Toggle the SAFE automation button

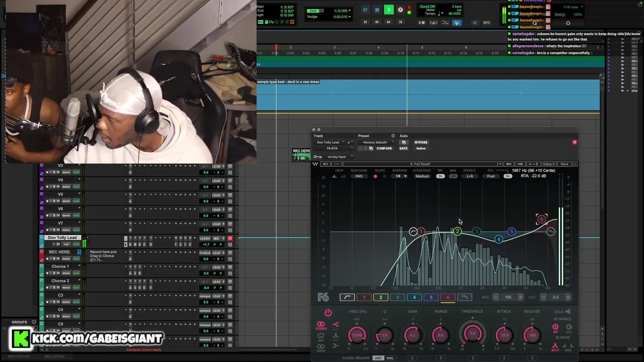(404, 148)
